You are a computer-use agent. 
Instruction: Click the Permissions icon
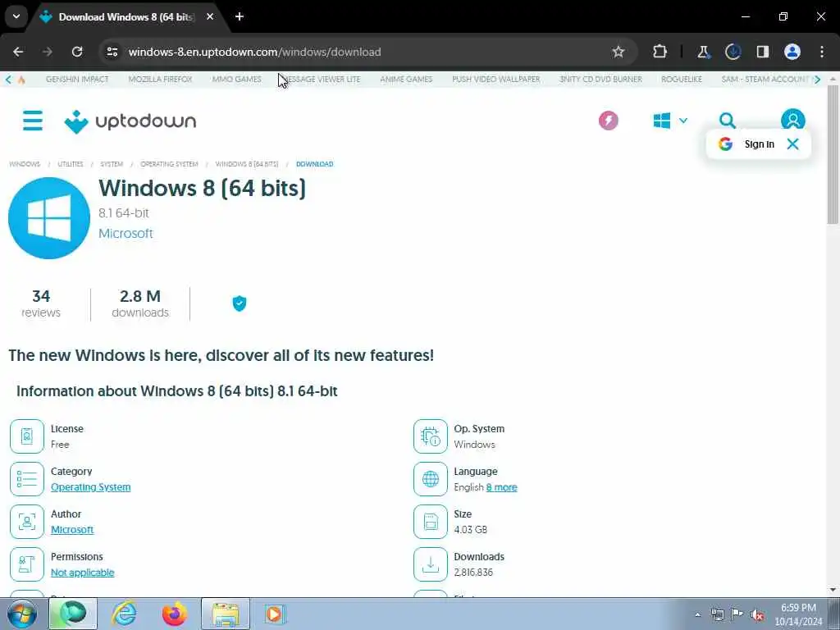[x=27, y=564]
